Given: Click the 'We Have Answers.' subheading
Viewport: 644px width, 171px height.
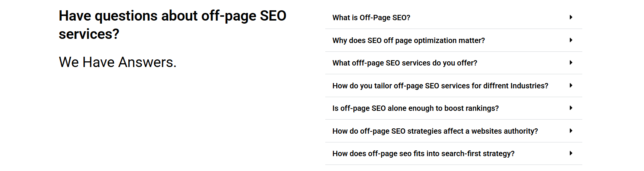Looking at the screenshot, I should (x=118, y=62).
